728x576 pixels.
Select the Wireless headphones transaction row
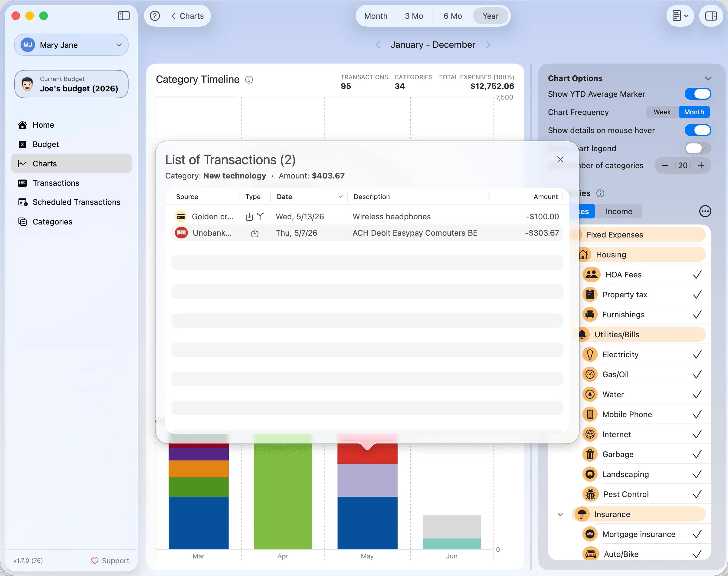(x=367, y=217)
